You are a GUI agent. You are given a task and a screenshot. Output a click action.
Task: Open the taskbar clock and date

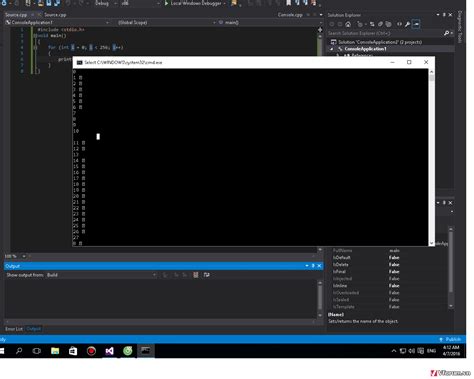[451, 351]
